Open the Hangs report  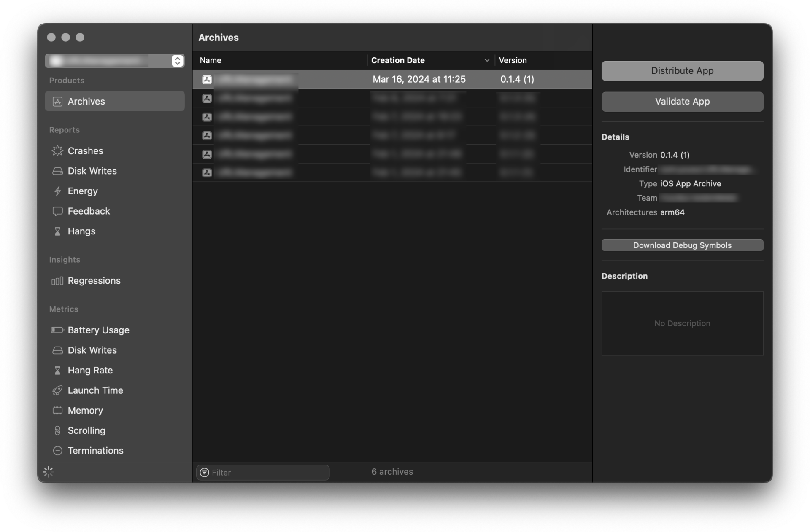pyautogui.click(x=115, y=231)
